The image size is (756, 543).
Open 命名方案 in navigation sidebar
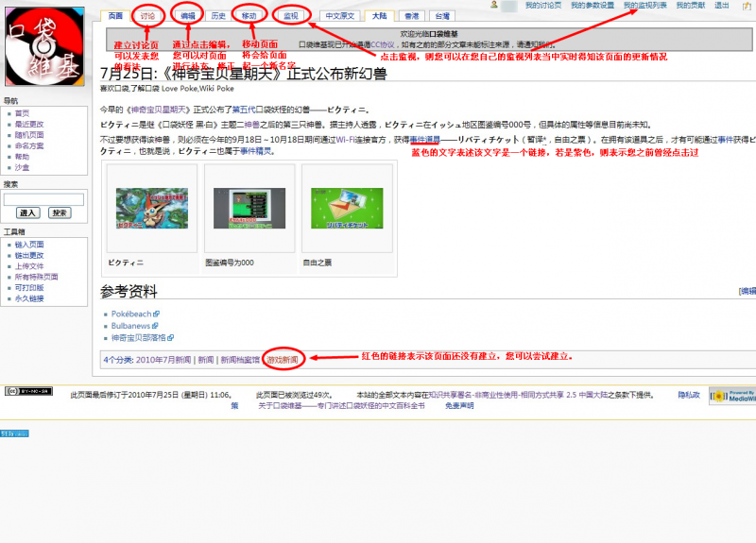(x=29, y=145)
